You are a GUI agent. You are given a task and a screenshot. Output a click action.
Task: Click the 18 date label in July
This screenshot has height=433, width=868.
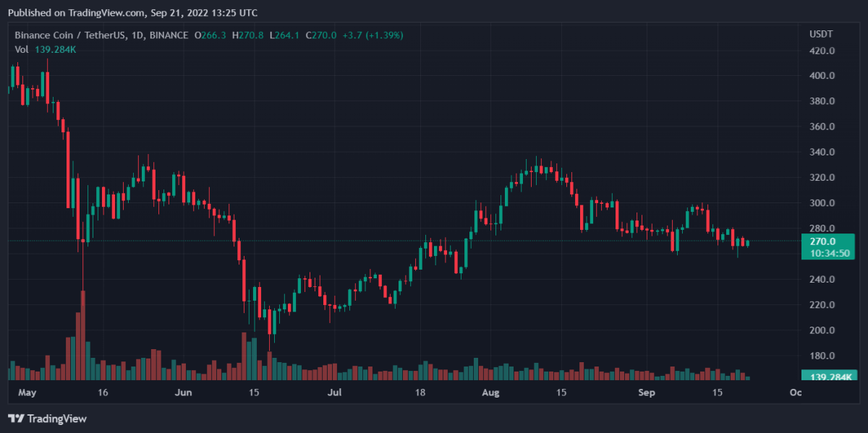coord(420,393)
